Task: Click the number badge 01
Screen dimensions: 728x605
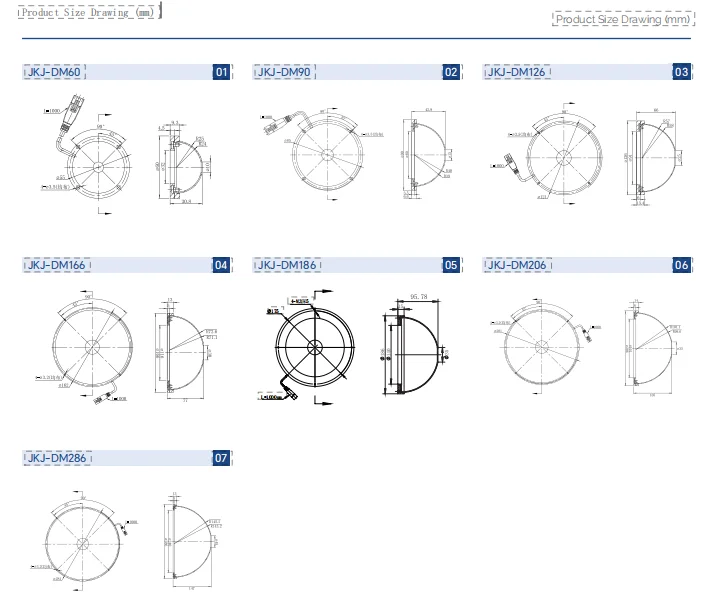Action: tap(221, 72)
